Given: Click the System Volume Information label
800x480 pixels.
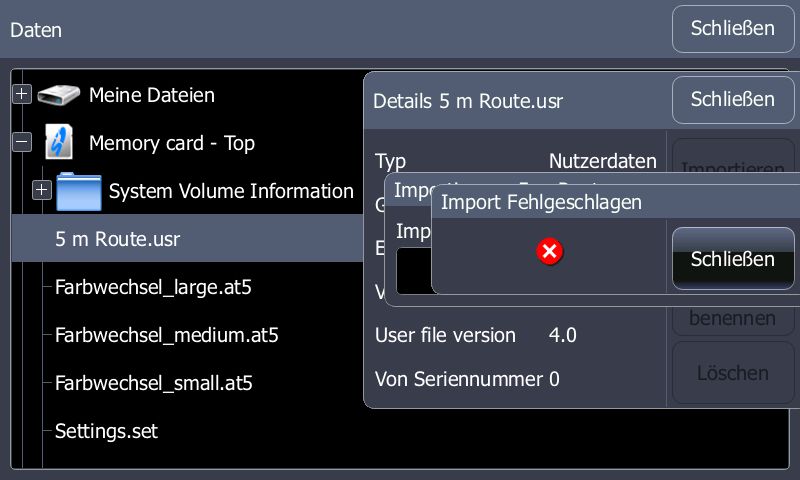Looking at the screenshot, I should coord(231,191).
